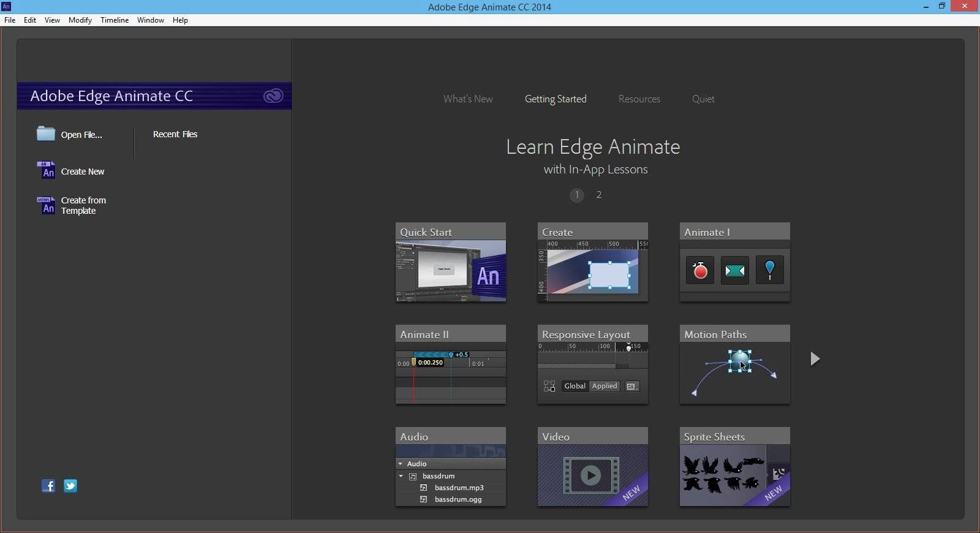Click the Create from Template icon

point(46,205)
